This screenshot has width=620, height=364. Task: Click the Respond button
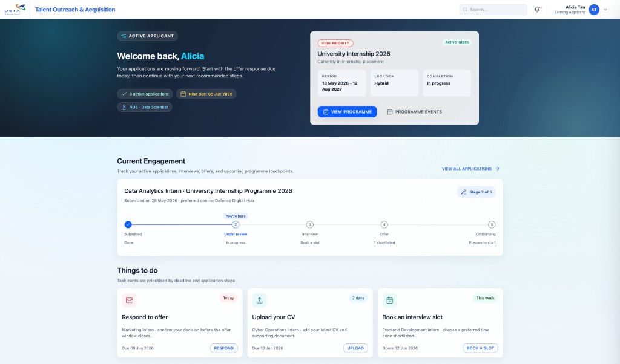(x=224, y=348)
